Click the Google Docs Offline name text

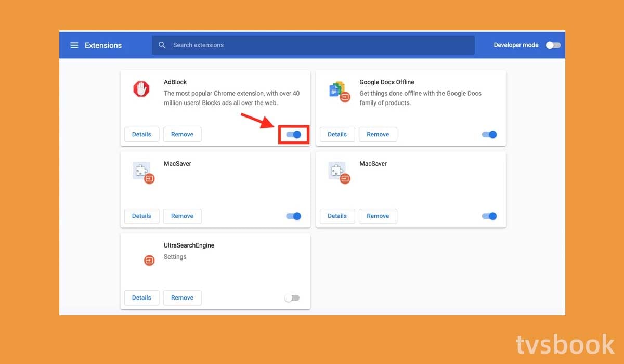tap(387, 82)
